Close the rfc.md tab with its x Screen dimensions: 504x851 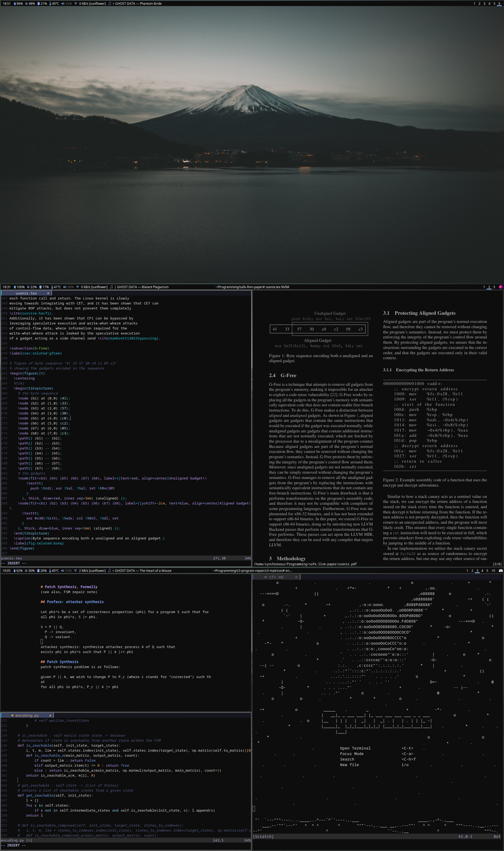(296, 577)
